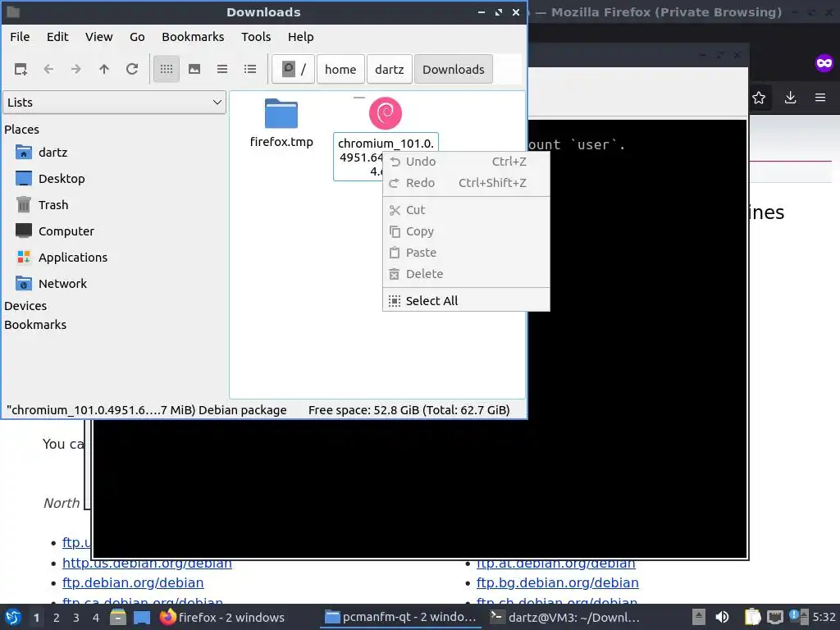Screen dimensions: 840x630
Task: Choose Cut from context menu
Action: [x=466, y=210]
